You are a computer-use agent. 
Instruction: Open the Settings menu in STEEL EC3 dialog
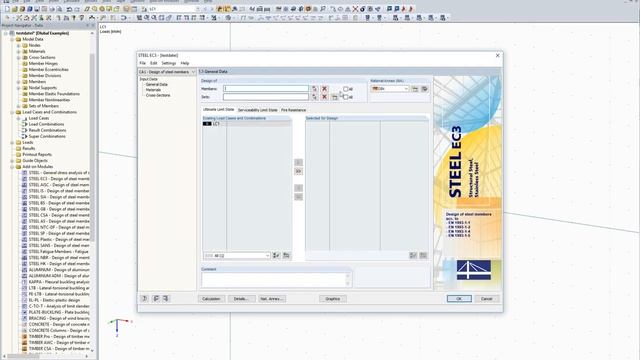pyautogui.click(x=169, y=63)
